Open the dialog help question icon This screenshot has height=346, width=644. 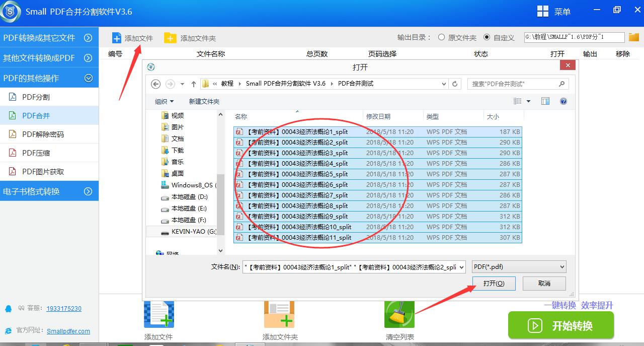tap(563, 101)
